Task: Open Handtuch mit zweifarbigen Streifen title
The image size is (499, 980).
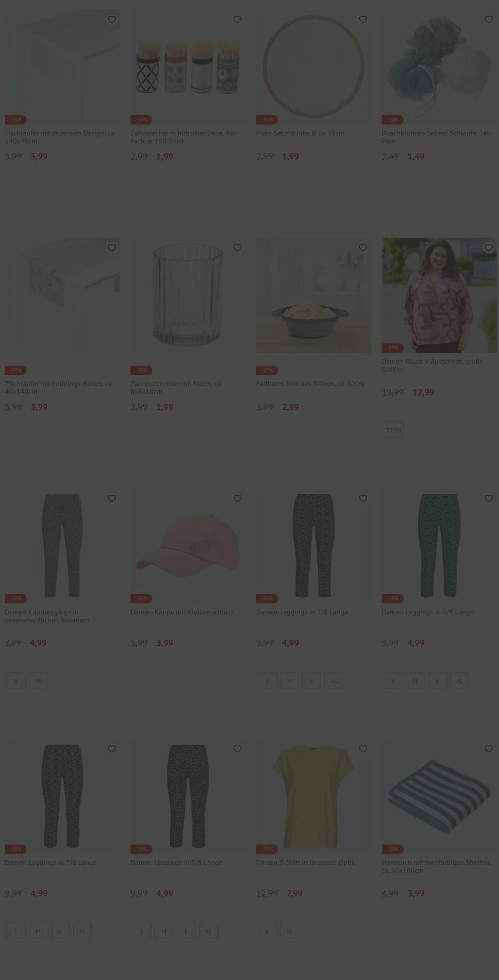Action: click(436, 867)
